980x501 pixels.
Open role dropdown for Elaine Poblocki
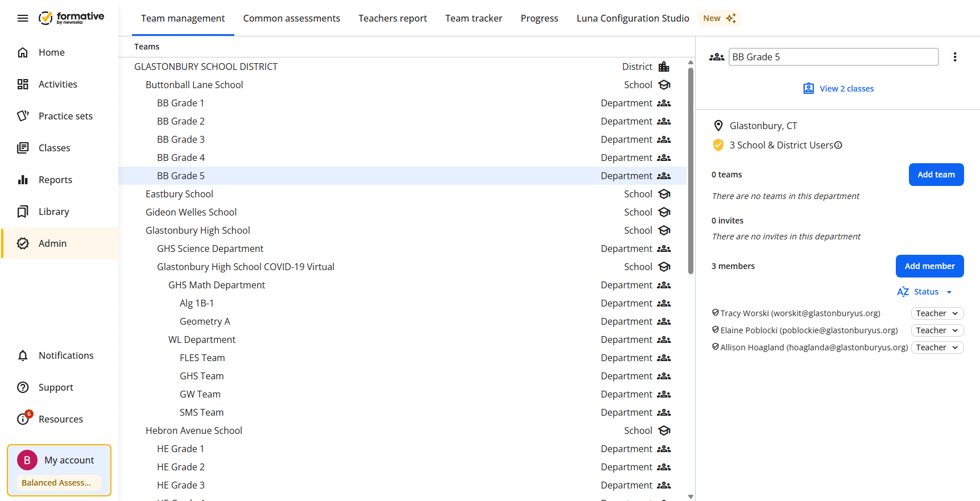pyautogui.click(x=937, y=330)
